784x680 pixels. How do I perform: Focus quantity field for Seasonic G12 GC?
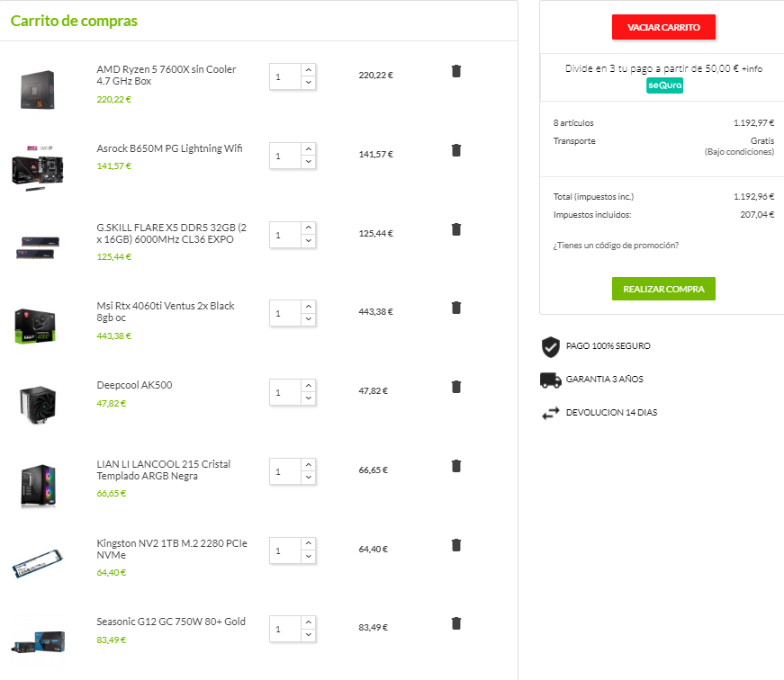pyautogui.click(x=285, y=629)
